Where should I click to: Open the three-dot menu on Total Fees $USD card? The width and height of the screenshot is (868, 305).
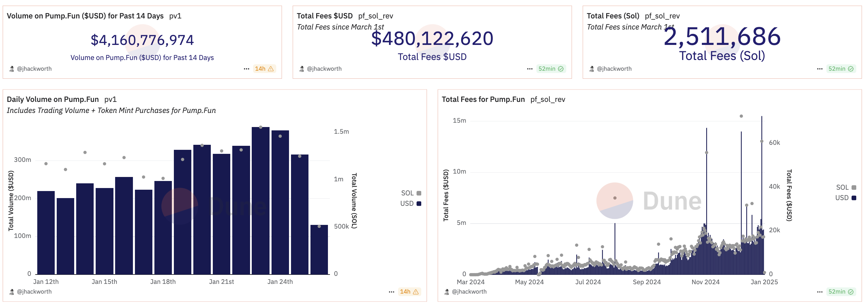530,69
